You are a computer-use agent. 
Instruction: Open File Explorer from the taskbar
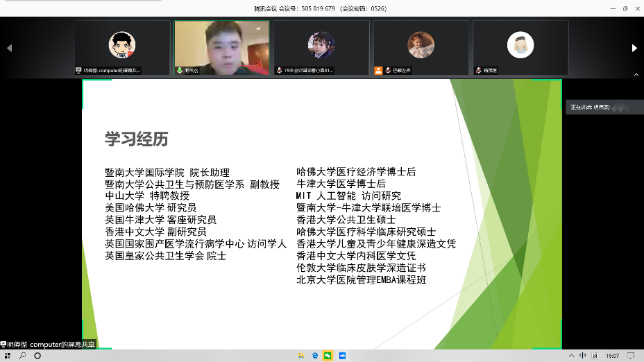coord(300,355)
